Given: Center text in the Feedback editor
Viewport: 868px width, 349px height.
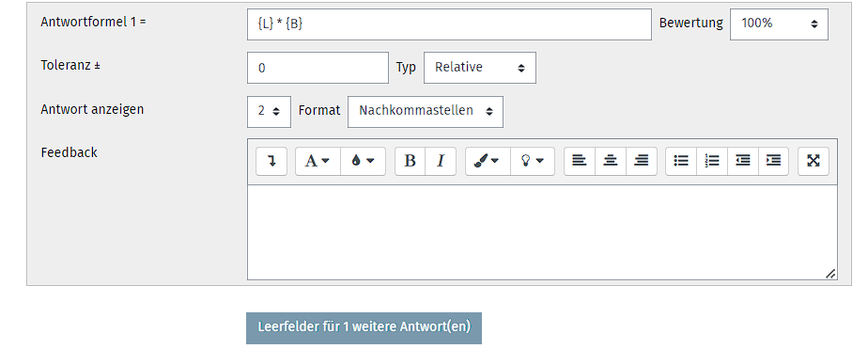Looking at the screenshot, I should (x=611, y=161).
